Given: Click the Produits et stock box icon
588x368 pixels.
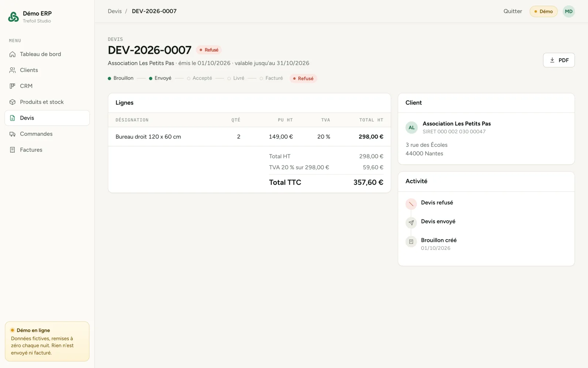Looking at the screenshot, I should point(12,102).
